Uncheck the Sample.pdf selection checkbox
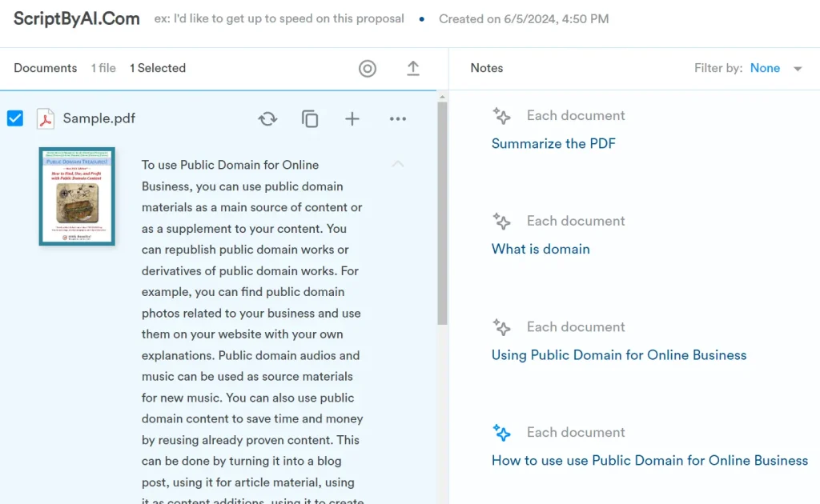The image size is (820, 504). [x=14, y=118]
